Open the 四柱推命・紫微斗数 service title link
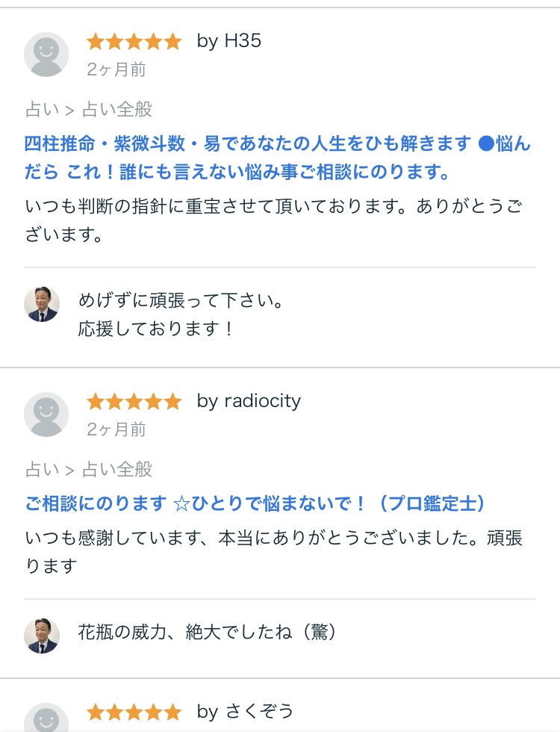 [x=276, y=158]
